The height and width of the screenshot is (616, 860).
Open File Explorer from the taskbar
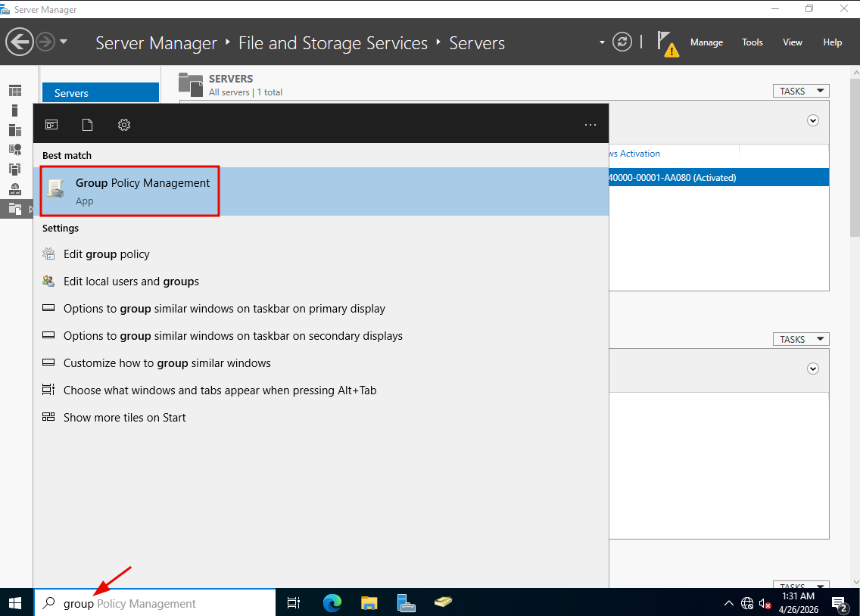[x=369, y=603]
